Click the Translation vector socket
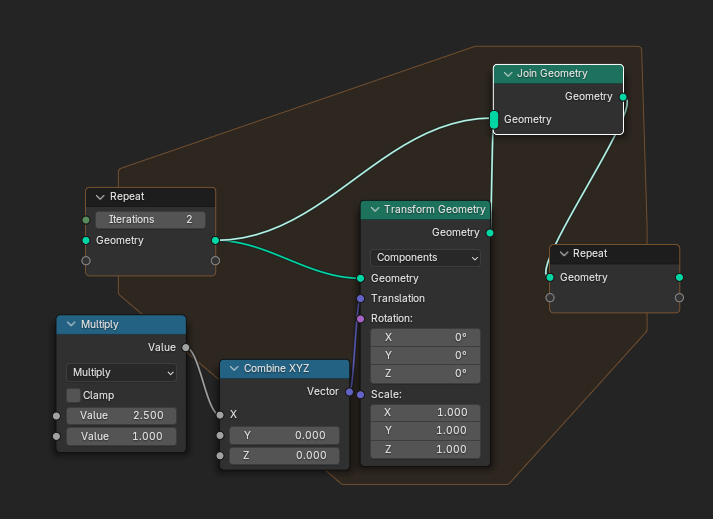 [x=361, y=298]
